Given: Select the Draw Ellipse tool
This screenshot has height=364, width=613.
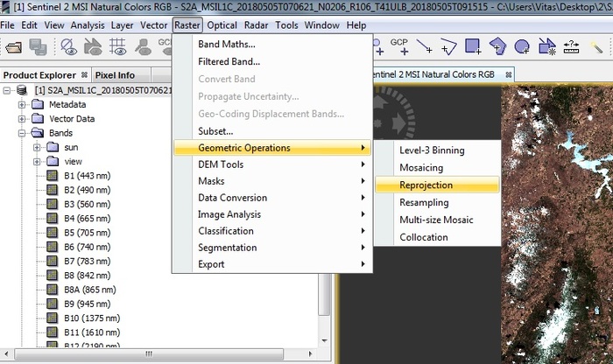Looking at the screenshot, I should pyautogui.click(x=522, y=45).
